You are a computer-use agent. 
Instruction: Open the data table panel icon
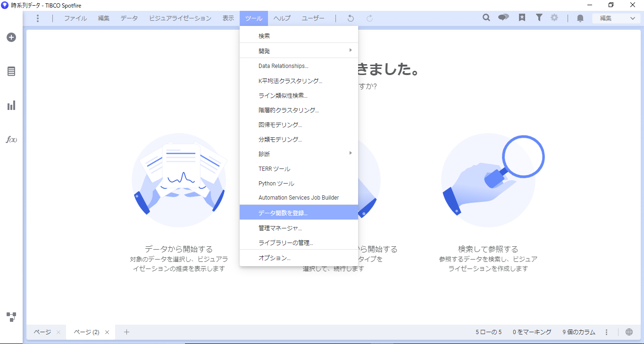tap(11, 71)
